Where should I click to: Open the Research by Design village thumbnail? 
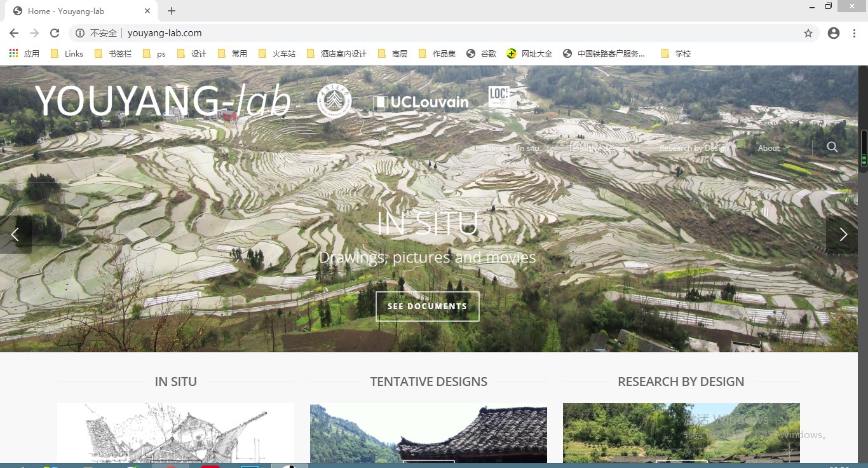tap(681, 433)
